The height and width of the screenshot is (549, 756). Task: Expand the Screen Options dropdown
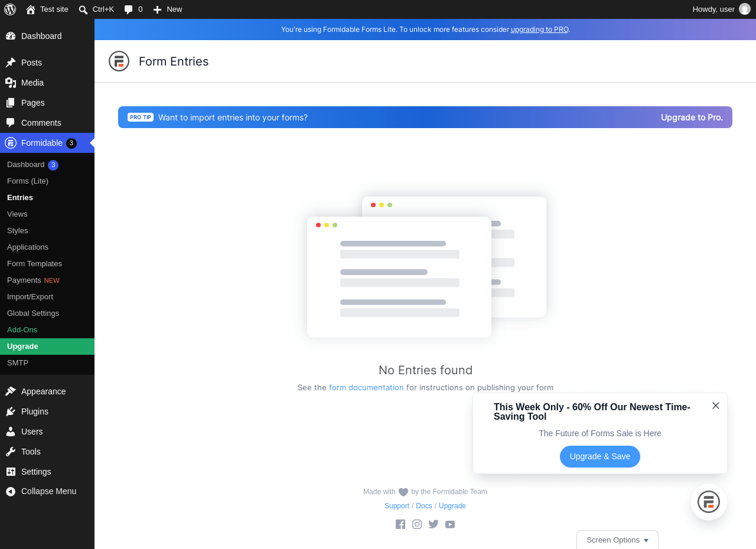[x=617, y=540]
